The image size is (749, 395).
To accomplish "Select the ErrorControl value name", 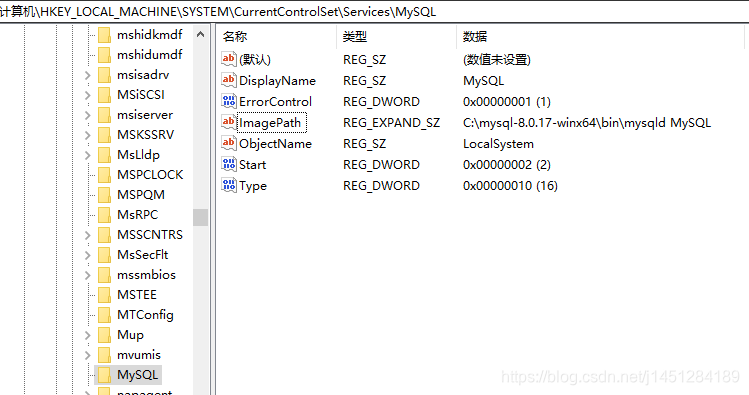I will point(275,102).
